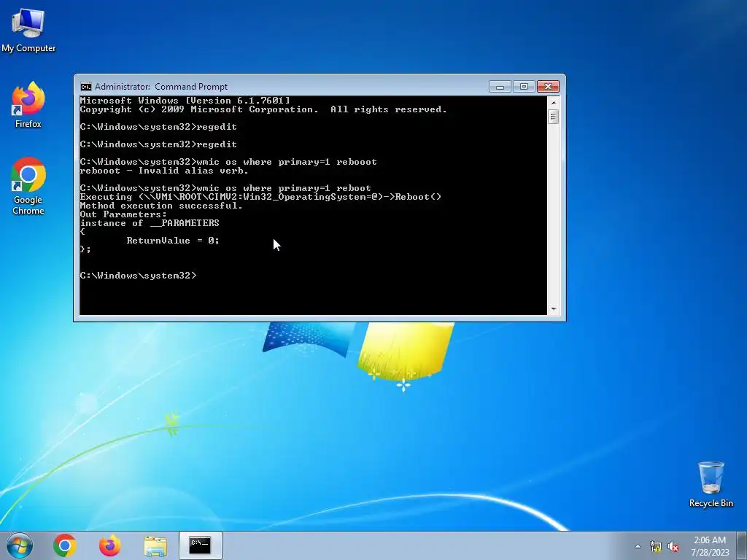Viewport: 747px width, 560px height.
Task: Click the last empty C:\Windows\system32> prompt
Action: coord(138,276)
